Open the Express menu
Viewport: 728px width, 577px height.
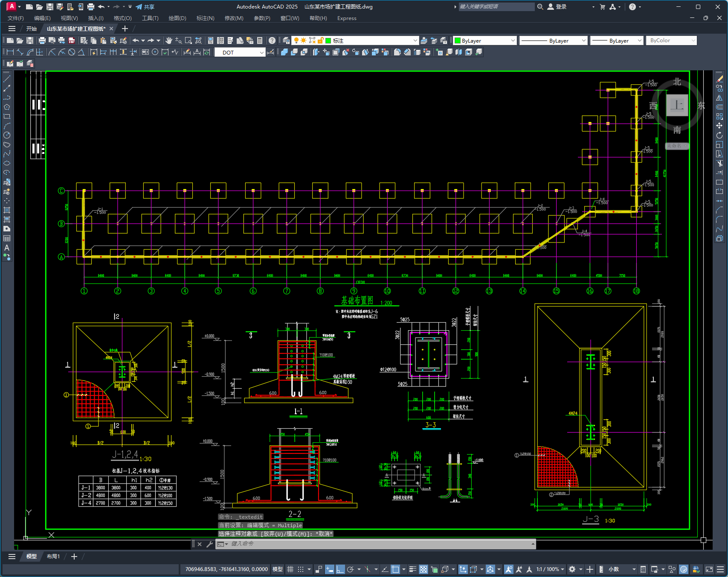point(347,18)
